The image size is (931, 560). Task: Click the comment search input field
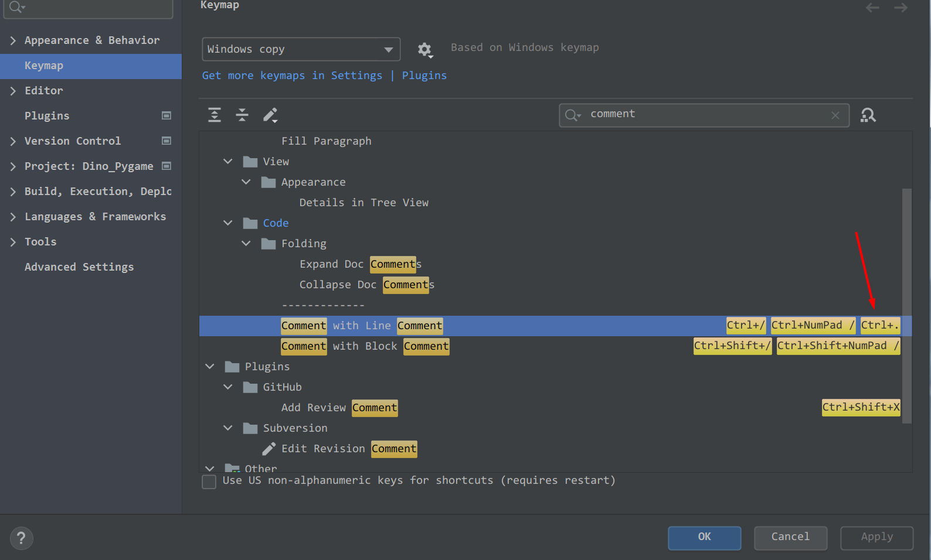point(704,115)
